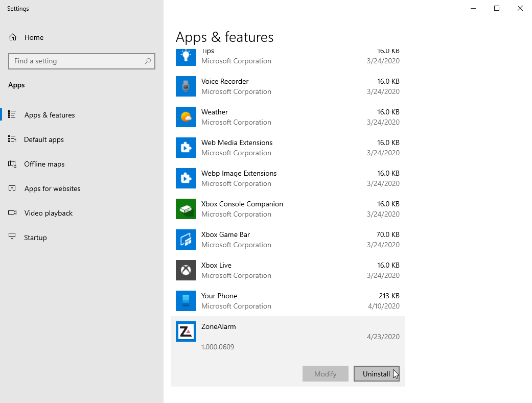Image resolution: width=532 pixels, height=403 pixels.
Task: Click the 4/23/2020 install date
Action: [383, 337]
